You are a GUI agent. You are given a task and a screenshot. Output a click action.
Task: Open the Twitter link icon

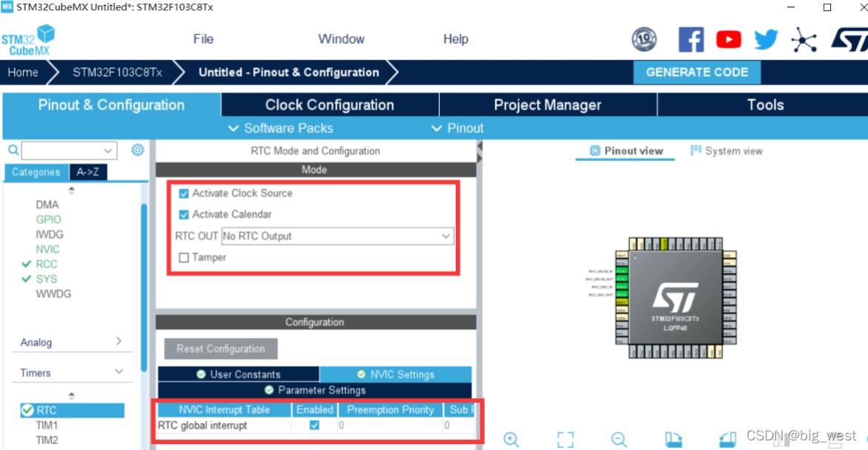coord(766,39)
